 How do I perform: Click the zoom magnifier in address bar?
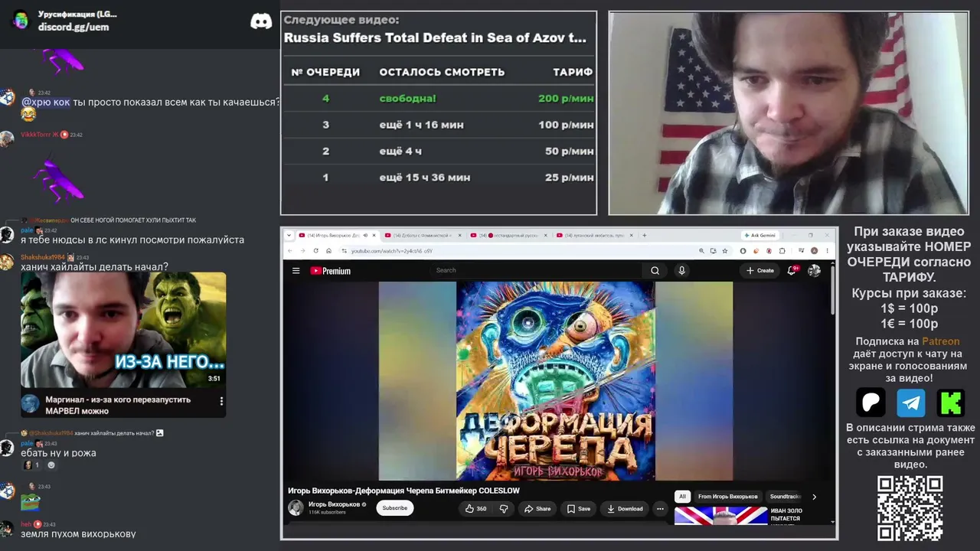(x=701, y=251)
